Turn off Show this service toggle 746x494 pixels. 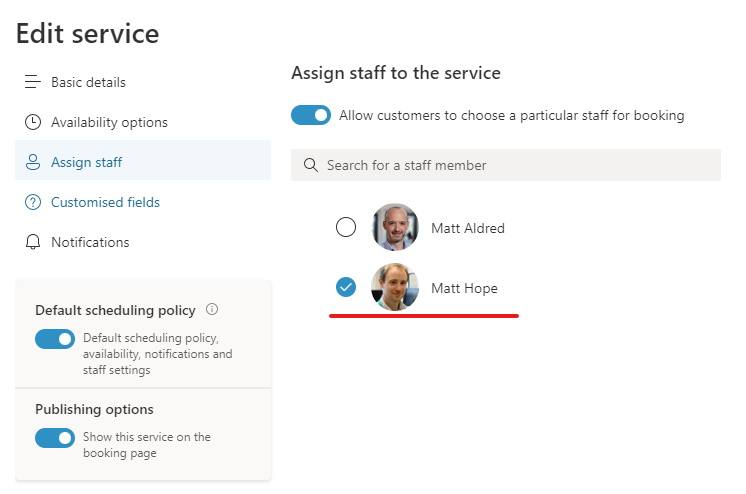(55, 438)
